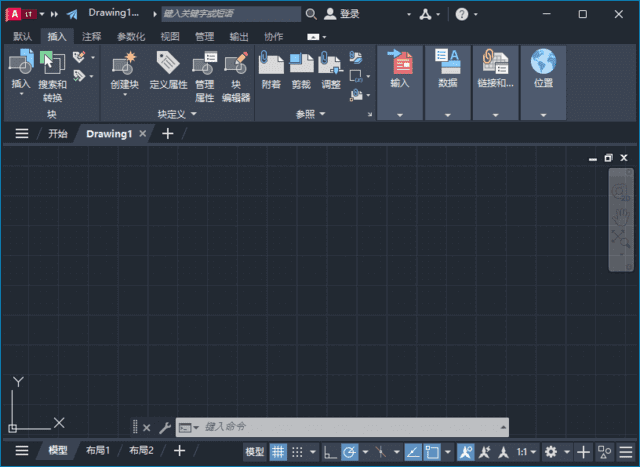Toggle object snap in the status bar
Screen dimensions: 640x467
[433, 452]
